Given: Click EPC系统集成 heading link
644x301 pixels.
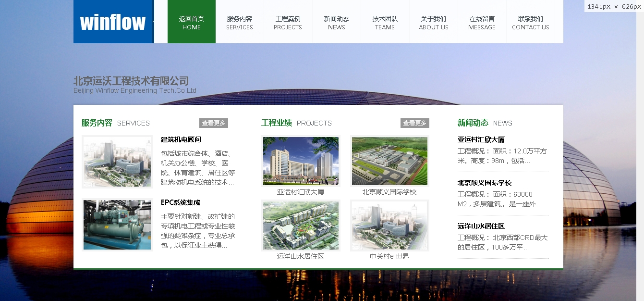Looking at the screenshot, I should pos(180,202).
